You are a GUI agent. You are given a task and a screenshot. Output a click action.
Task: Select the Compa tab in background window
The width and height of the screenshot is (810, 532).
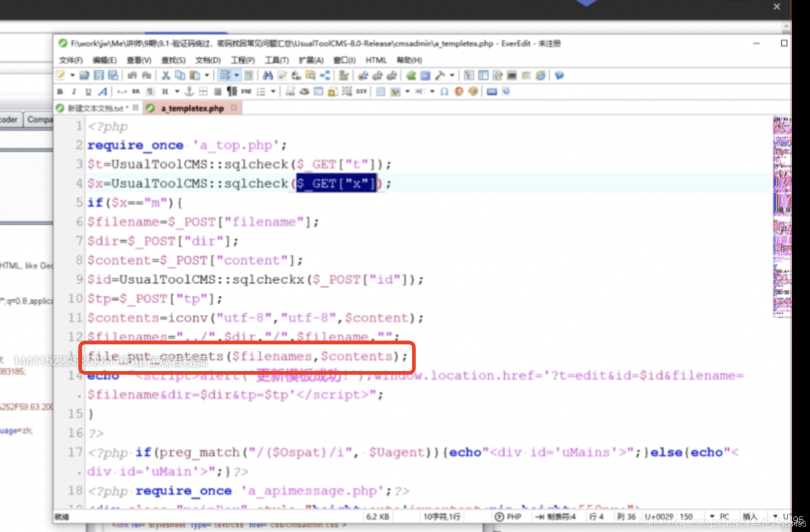[40, 120]
